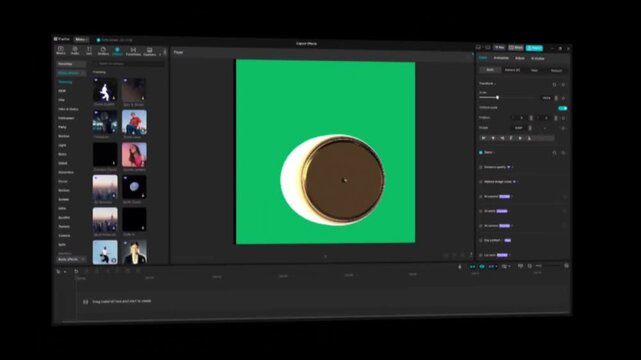The width and height of the screenshot is (641, 360).
Task: Open the Menu dropdown
Action: coord(81,40)
